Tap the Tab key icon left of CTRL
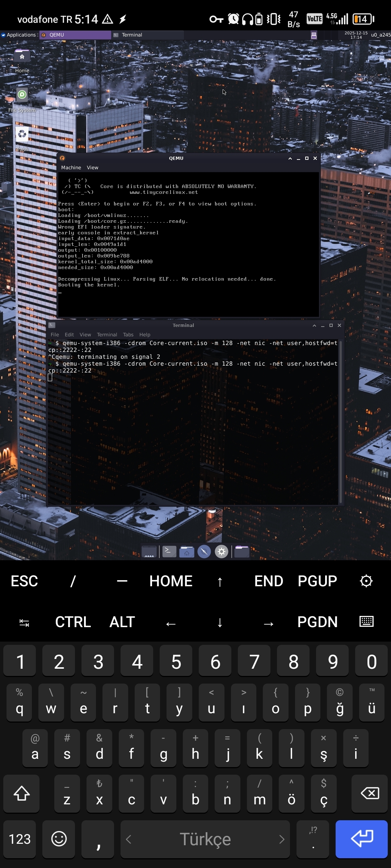This screenshot has height=868, width=391. pos(24,622)
